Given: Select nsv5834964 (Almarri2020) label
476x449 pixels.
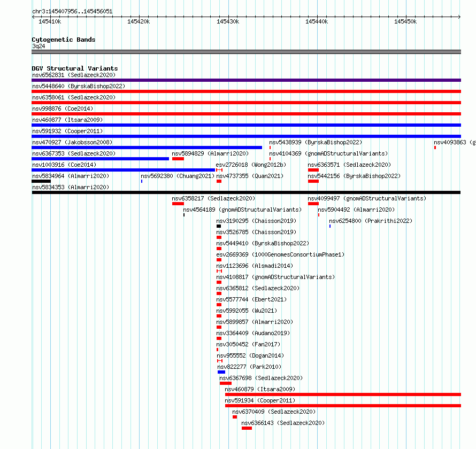Looking at the screenshot, I should click(x=71, y=176).
